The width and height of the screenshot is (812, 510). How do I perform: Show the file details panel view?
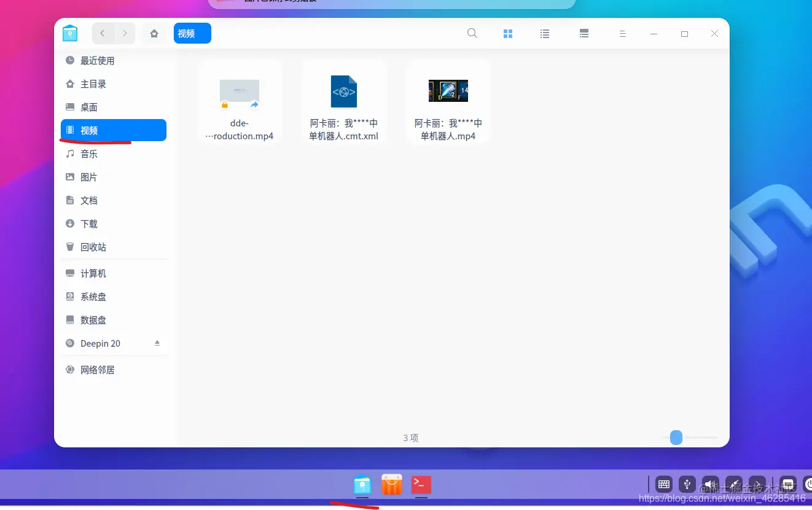click(584, 34)
